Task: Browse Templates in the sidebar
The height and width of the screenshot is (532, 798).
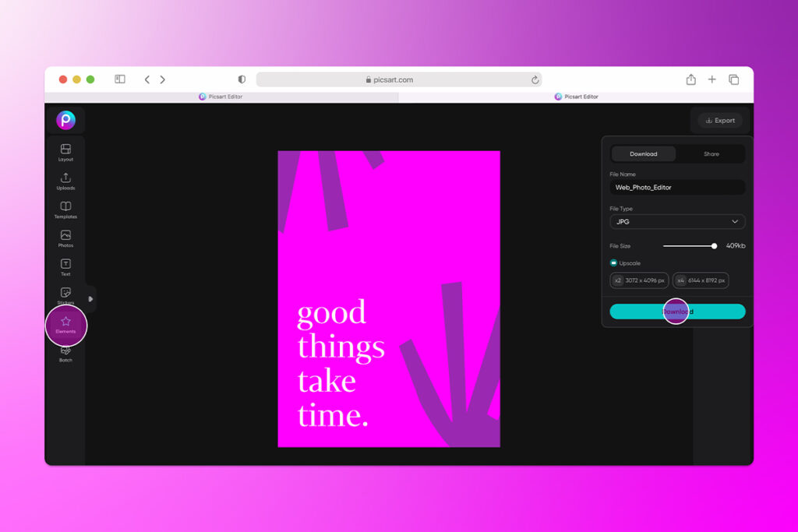Action: (65, 210)
